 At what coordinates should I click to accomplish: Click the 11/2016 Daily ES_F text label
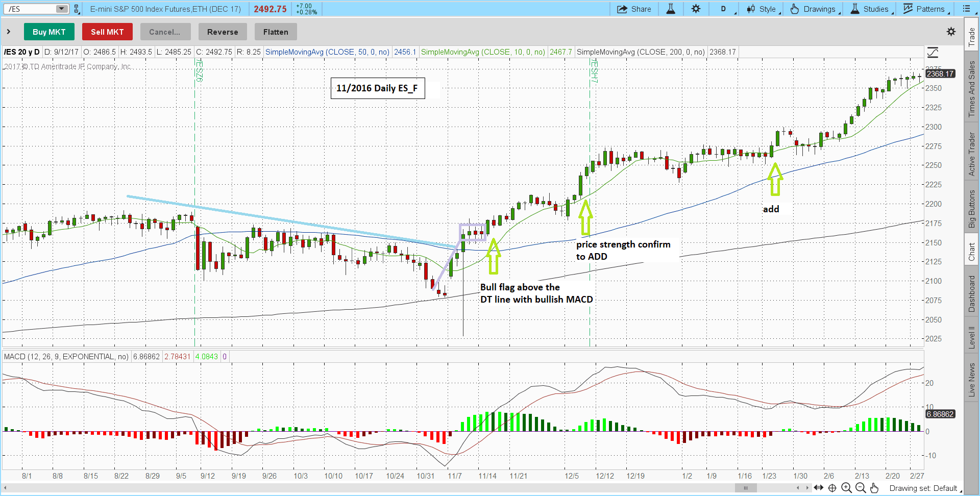point(377,88)
